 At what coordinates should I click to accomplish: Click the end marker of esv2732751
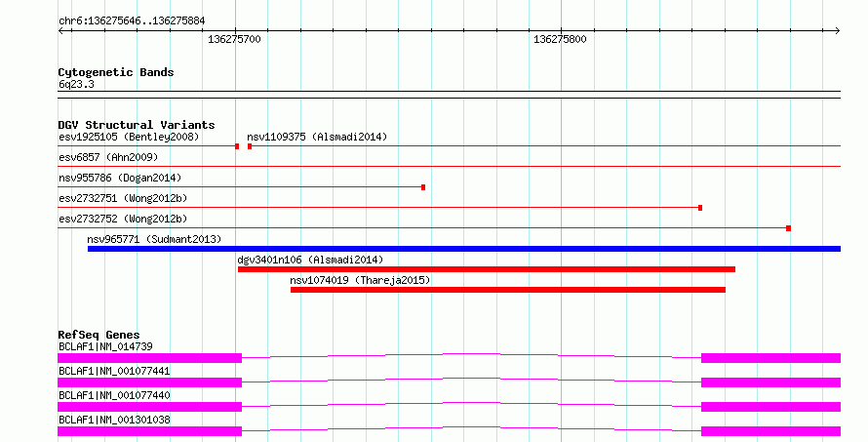click(700, 208)
